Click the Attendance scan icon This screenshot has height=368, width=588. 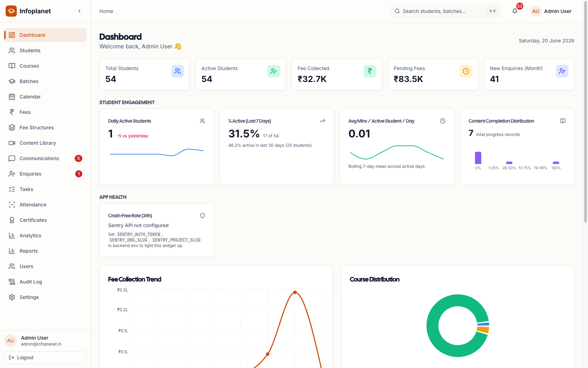pyautogui.click(x=12, y=205)
